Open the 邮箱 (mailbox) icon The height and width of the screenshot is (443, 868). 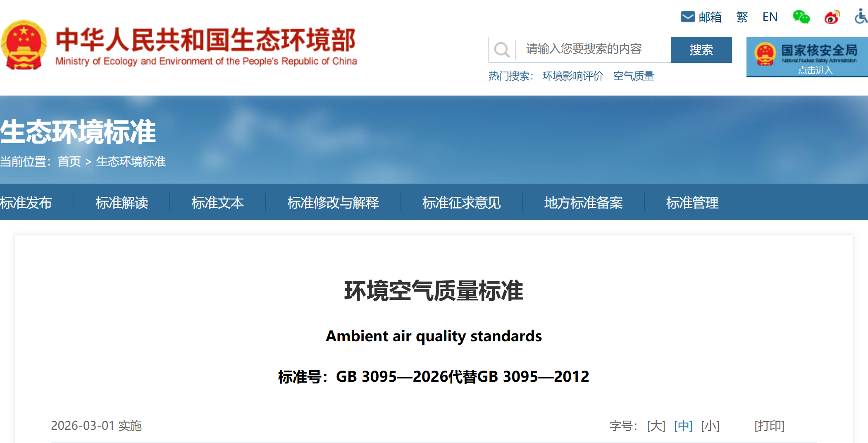pyautogui.click(x=687, y=17)
